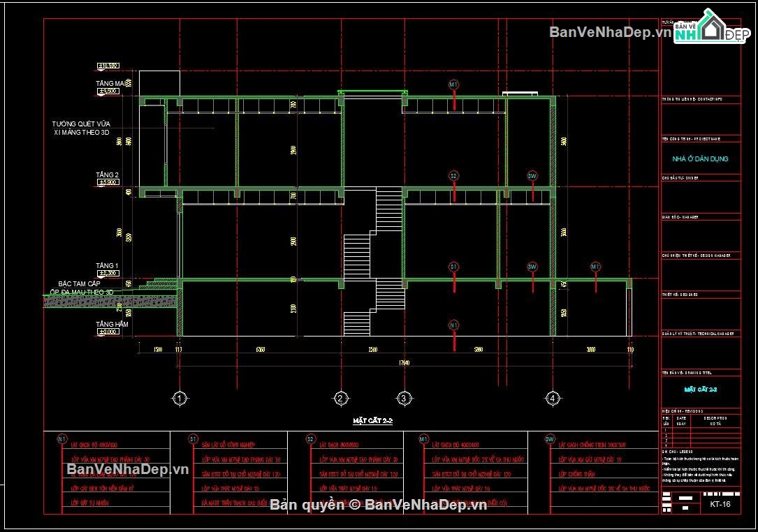The height and width of the screenshot is (532, 758).
Task: Select the BẬC TAM CẤP annotation label
Action: pyautogui.click(x=79, y=283)
